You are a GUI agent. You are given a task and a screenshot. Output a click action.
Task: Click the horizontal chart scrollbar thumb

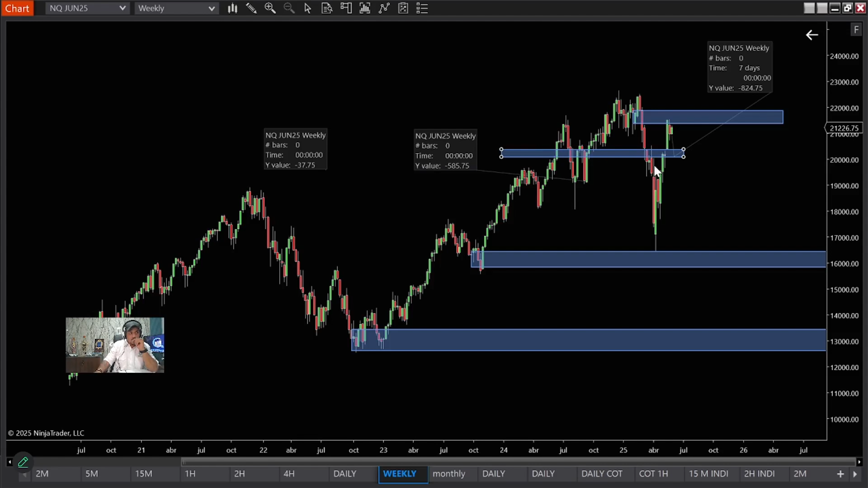coord(519,462)
